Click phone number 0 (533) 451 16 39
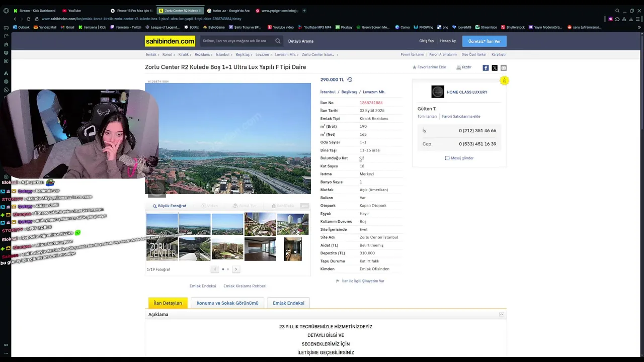This screenshot has height=362, width=644. click(x=477, y=144)
